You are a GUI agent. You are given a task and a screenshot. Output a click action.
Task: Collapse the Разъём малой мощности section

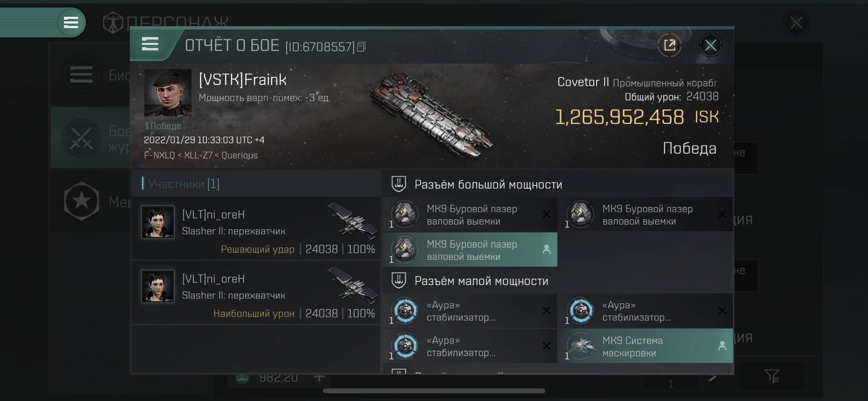coord(399,281)
